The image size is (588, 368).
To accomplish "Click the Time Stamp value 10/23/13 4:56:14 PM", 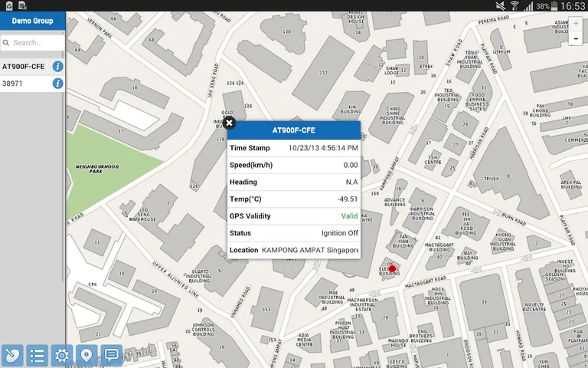I will coord(323,148).
